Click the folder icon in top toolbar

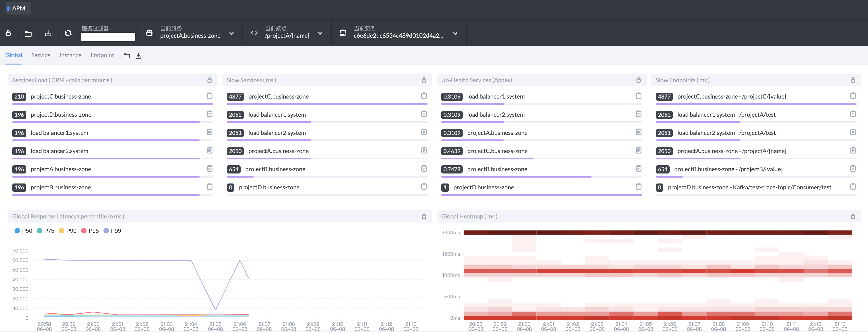pos(28,33)
